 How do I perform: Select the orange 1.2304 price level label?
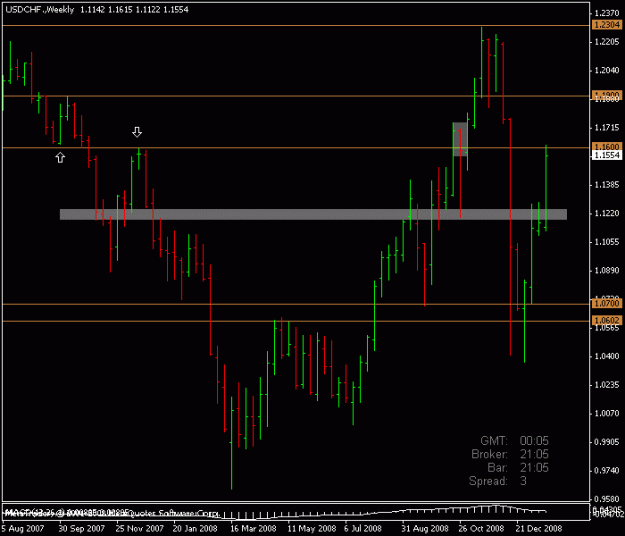click(x=607, y=25)
